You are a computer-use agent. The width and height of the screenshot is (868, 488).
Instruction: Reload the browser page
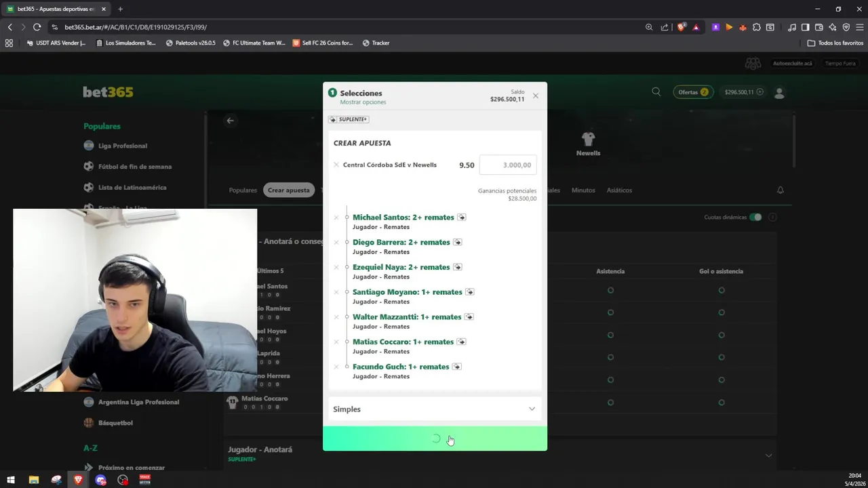[37, 27]
